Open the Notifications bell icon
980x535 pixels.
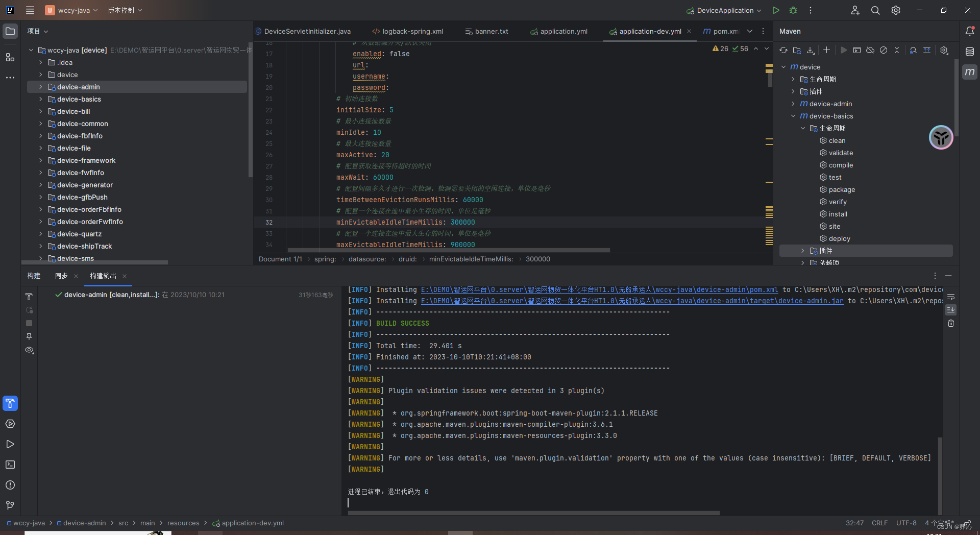point(970,31)
